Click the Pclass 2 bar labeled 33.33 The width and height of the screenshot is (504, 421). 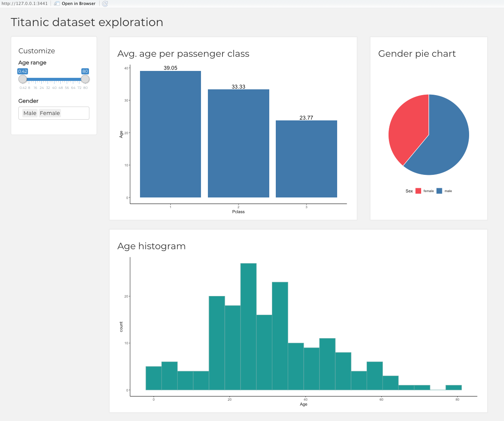238,143
